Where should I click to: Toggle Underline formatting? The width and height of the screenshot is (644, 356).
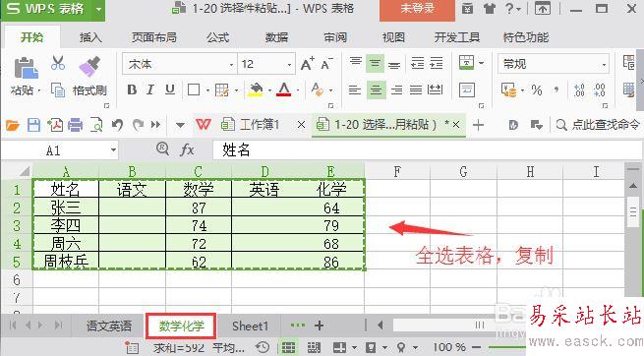(x=170, y=89)
